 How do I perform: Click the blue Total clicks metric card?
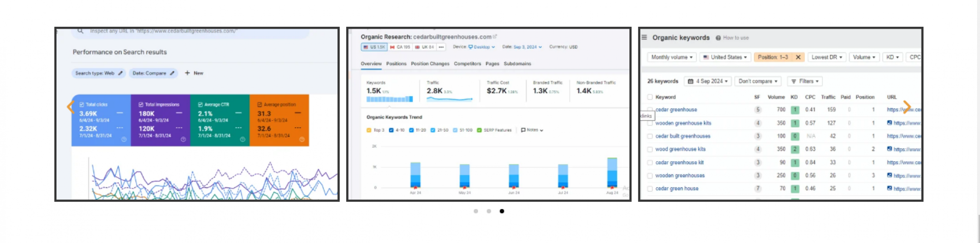(x=101, y=120)
